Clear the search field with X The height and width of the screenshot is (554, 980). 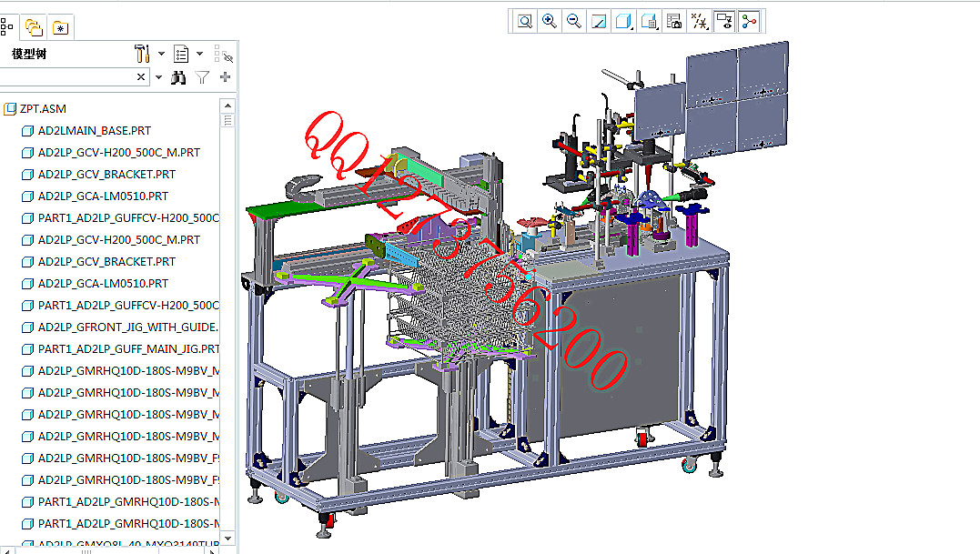click(141, 76)
